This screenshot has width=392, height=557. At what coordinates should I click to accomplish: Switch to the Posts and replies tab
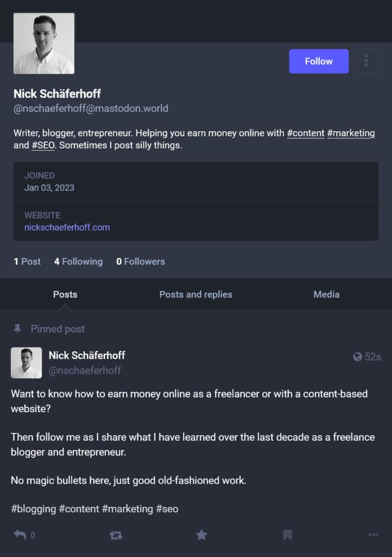(196, 294)
